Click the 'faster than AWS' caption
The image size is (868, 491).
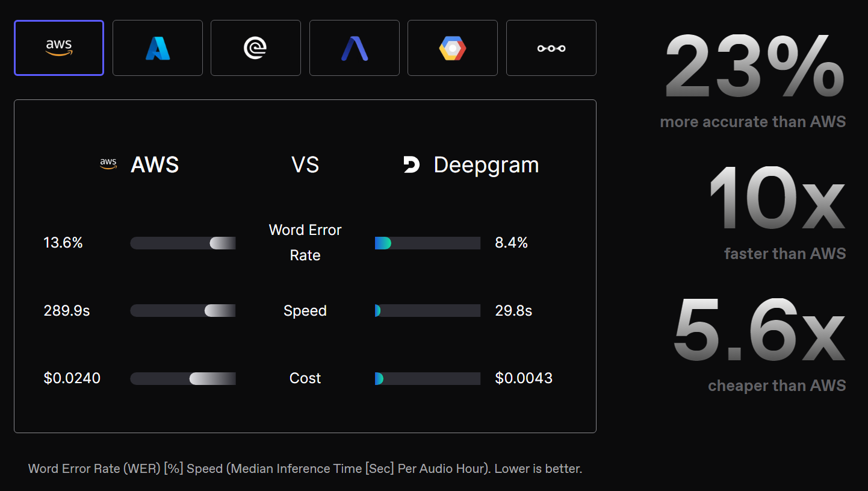(785, 254)
